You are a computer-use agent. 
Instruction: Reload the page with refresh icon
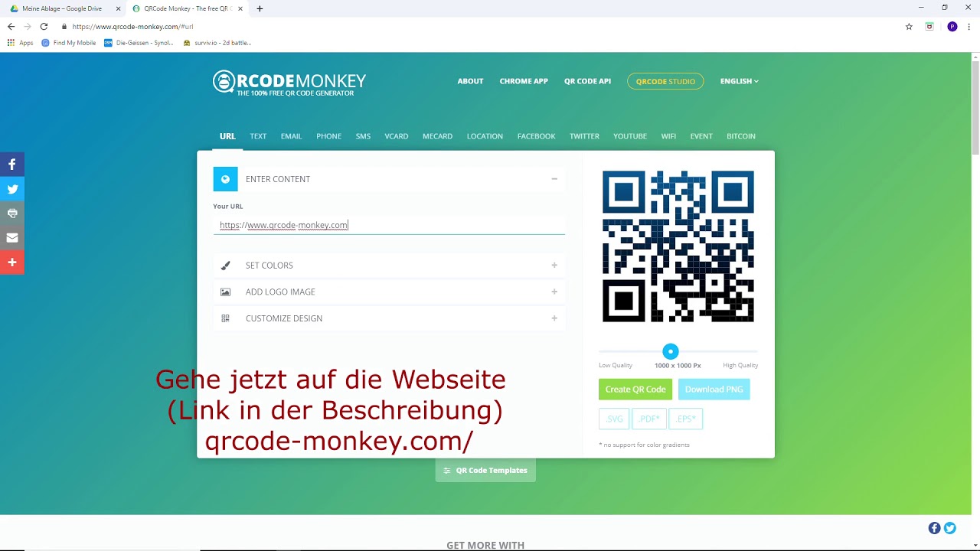[x=44, y=26]
